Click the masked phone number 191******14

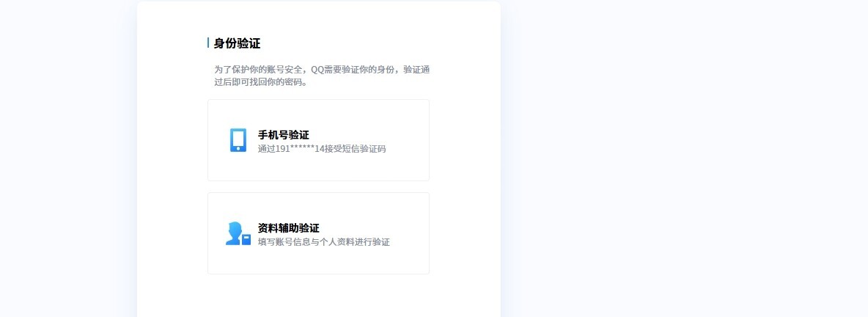point(299,149)
